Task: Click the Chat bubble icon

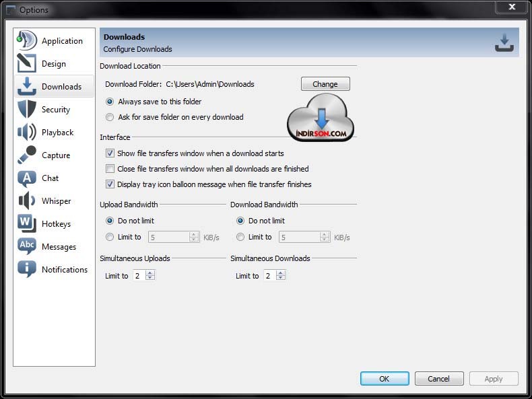Action: (27, 178)
